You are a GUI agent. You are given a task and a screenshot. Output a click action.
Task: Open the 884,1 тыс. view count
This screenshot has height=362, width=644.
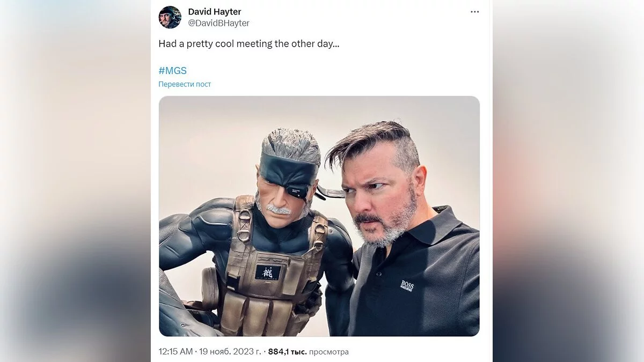coord(287,352)
